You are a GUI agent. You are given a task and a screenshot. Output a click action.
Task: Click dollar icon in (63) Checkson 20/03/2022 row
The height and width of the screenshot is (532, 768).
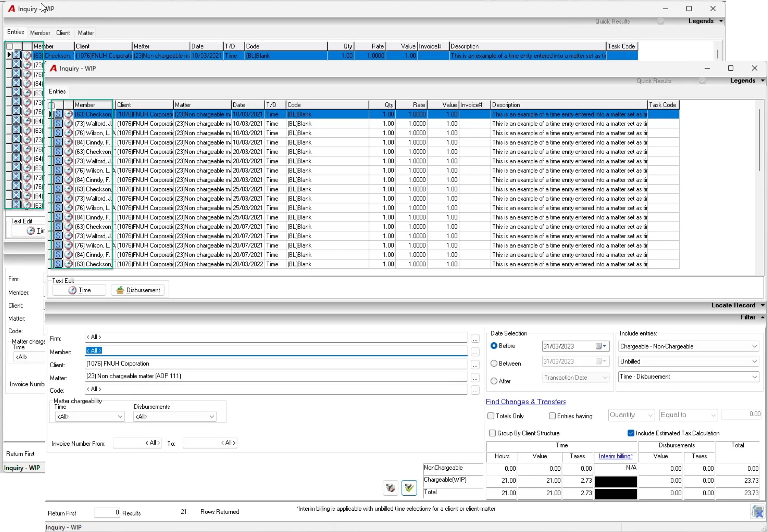[x=58, y=264]
